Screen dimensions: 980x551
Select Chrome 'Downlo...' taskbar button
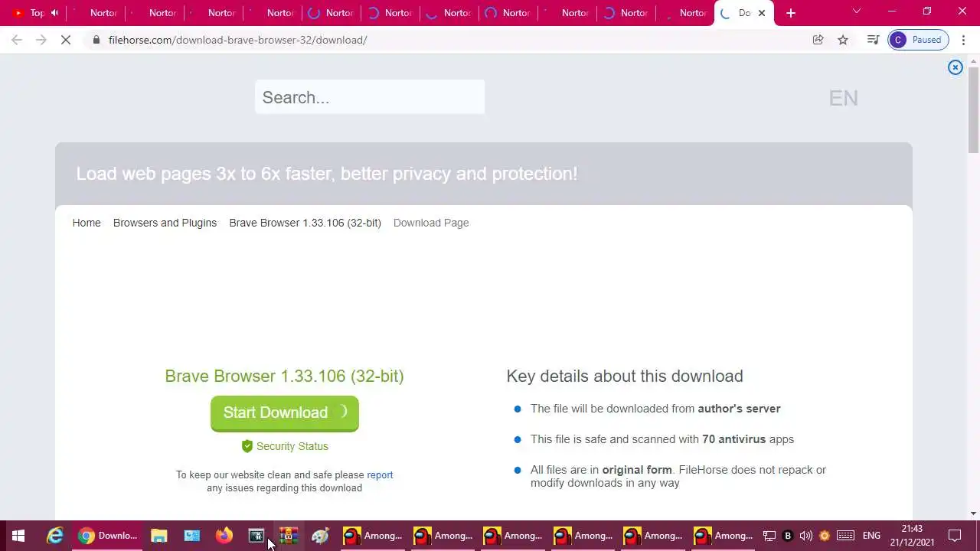pos(108,536)
